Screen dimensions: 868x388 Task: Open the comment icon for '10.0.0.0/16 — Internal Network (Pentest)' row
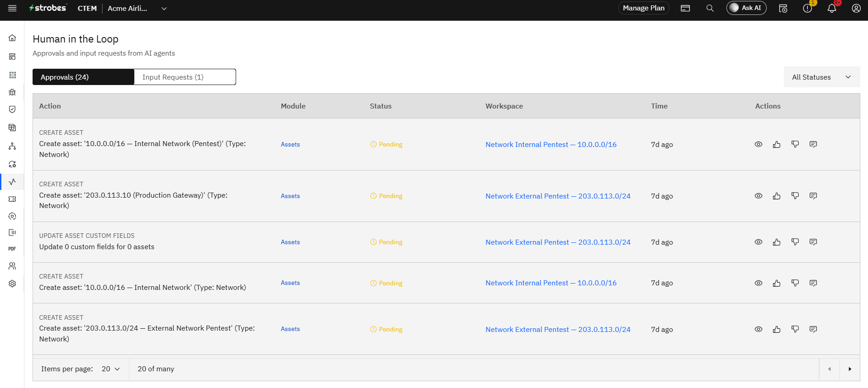[x=813, y=144]
